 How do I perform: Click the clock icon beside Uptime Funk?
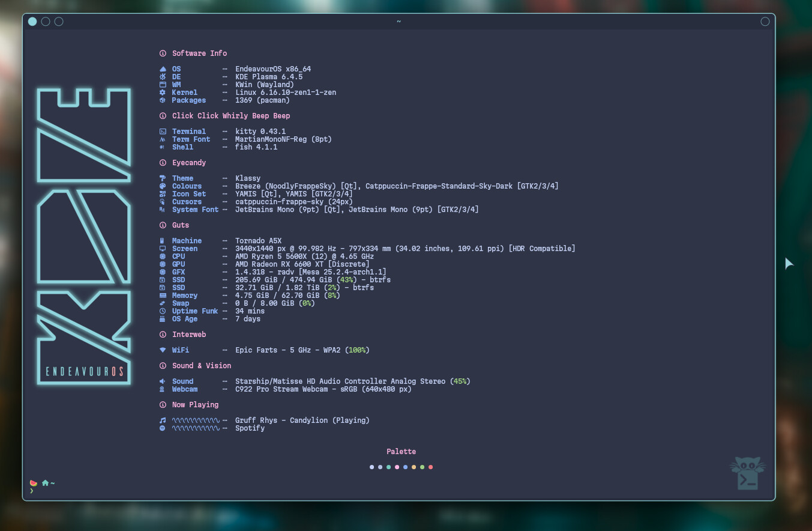point(163,311)
